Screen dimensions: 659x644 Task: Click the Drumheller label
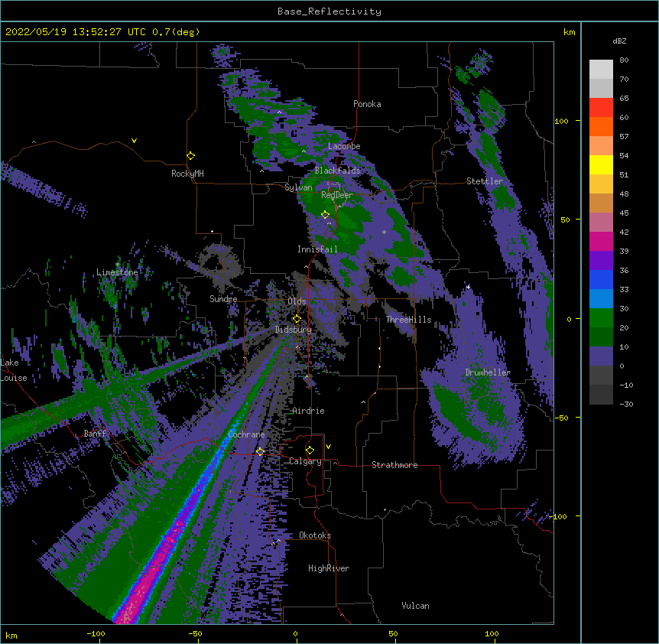click(488, 372)
